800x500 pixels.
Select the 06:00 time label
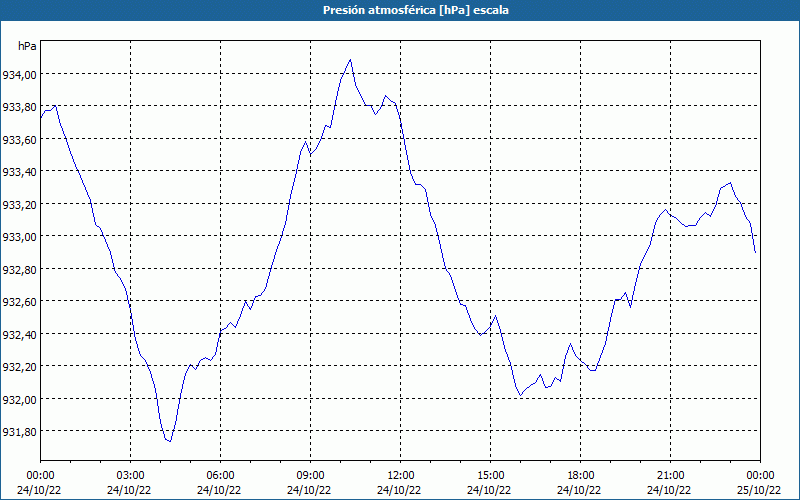click(x=220, y=476)
